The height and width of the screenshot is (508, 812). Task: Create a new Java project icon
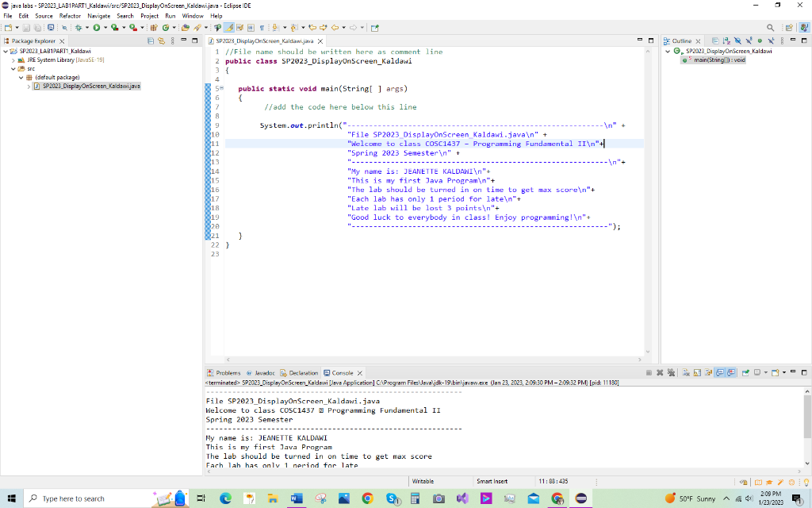coord(153,26)
